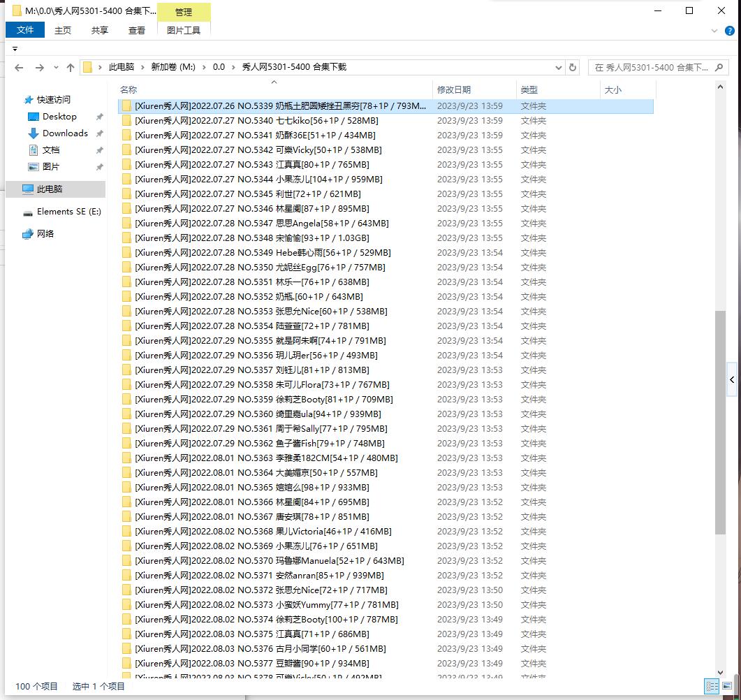Click the blue help question mark icon
This screenshot has height=700, width=741.
coord(729,31)
